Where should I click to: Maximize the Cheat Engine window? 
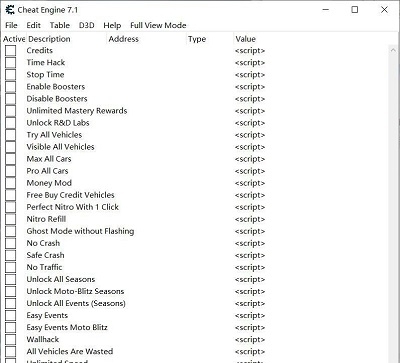(355, 10)
